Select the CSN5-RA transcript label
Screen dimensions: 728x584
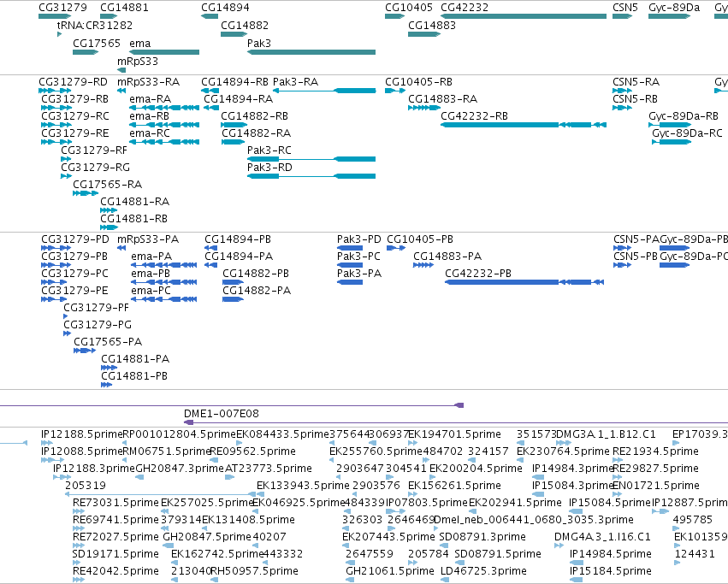636,82
